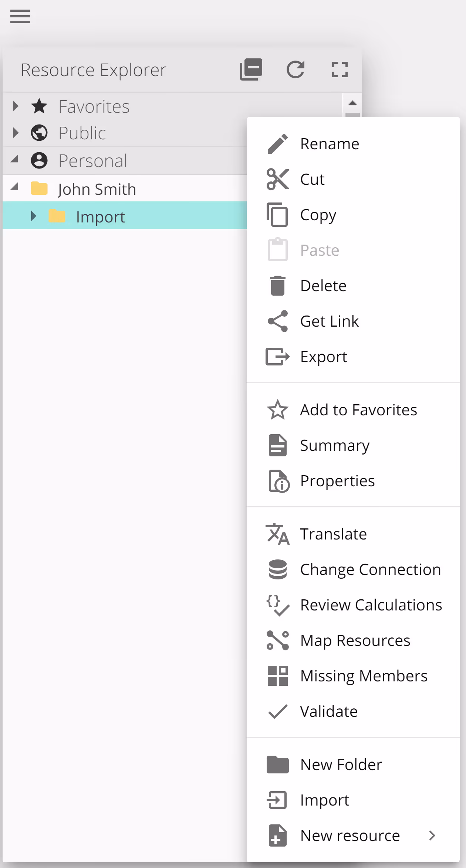The image size is (466, 868).
Task: Click the Translate language icon
Action: (x=277, y=534)
